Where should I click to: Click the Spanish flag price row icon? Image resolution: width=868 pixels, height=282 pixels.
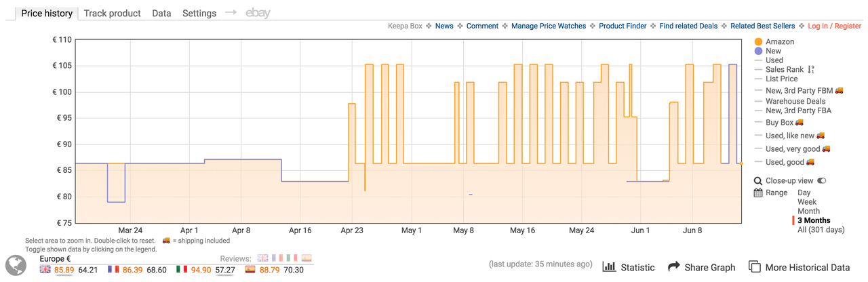(x=250, y=269)
